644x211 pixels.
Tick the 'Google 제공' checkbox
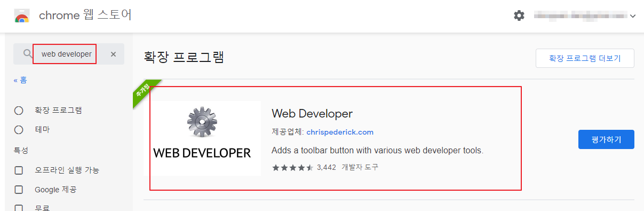[x=19, y=190]
